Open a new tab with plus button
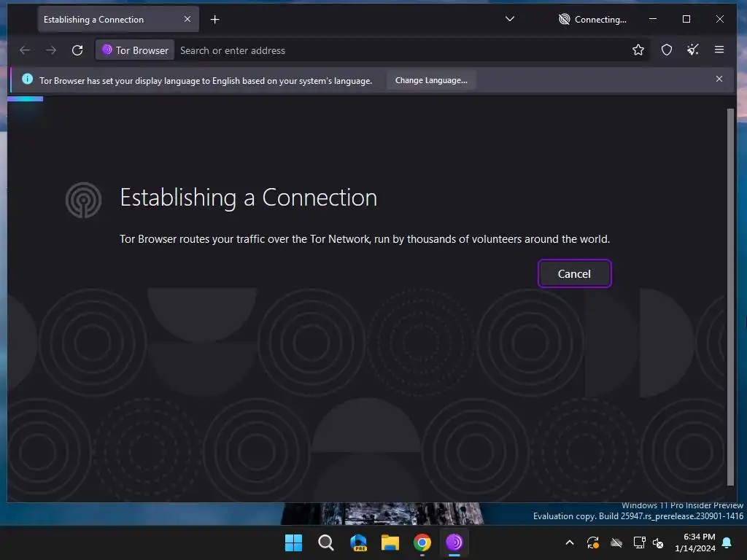Screen dimensions: 747x560 [x=215, y=20]
